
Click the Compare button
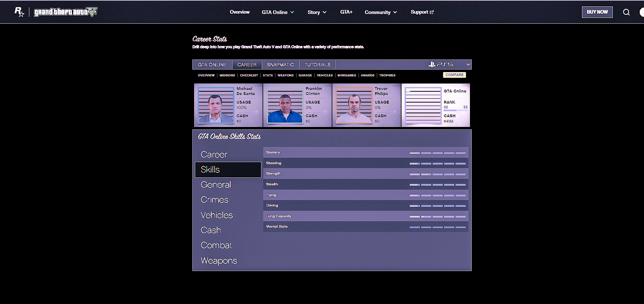pyautogui.click(x=455, y=75)
